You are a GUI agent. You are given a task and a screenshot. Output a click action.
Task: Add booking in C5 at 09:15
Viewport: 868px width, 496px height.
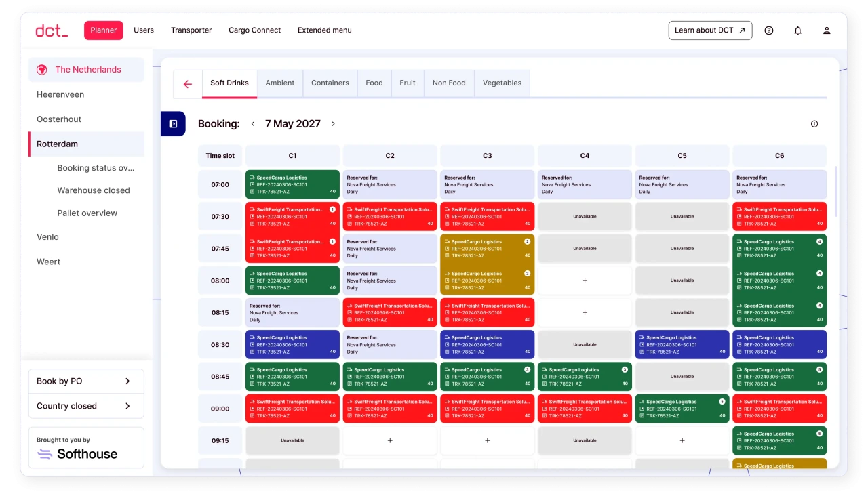(682, 440)
